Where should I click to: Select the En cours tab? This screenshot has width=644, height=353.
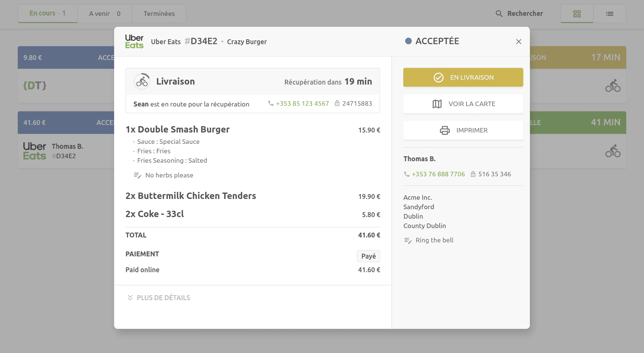pos(47,13)
